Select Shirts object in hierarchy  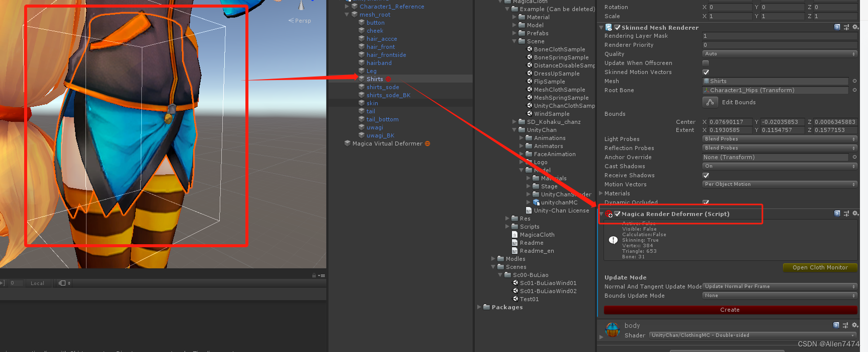(x=375, y=79)
